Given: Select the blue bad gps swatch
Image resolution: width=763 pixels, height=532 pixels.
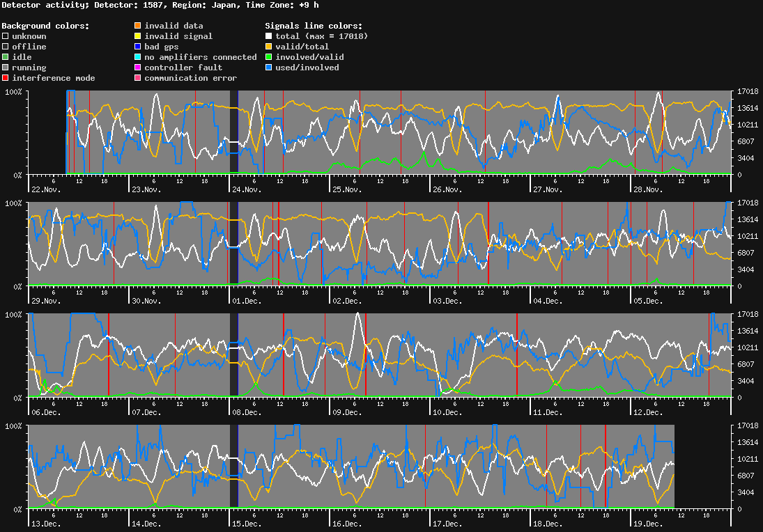Looking at the screenshot, I should pos(138,47).
